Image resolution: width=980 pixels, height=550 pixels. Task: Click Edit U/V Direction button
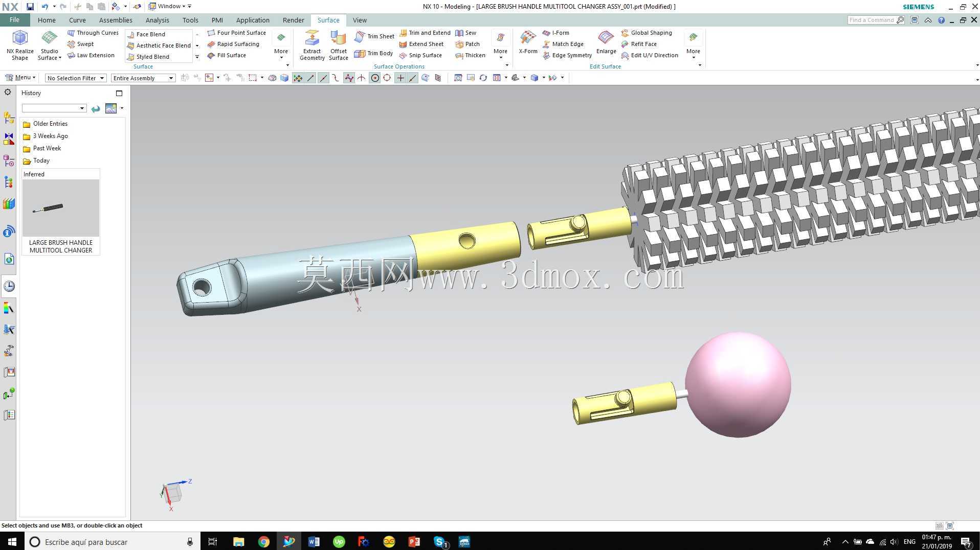[650, 55]
